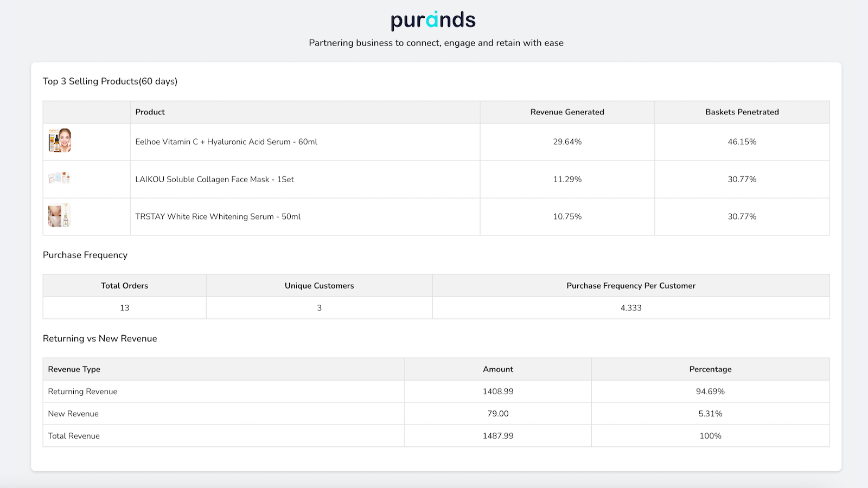Select the Total Revenue row label
Viewport: 868px width, 488px height.
click(x=74, y=436)
